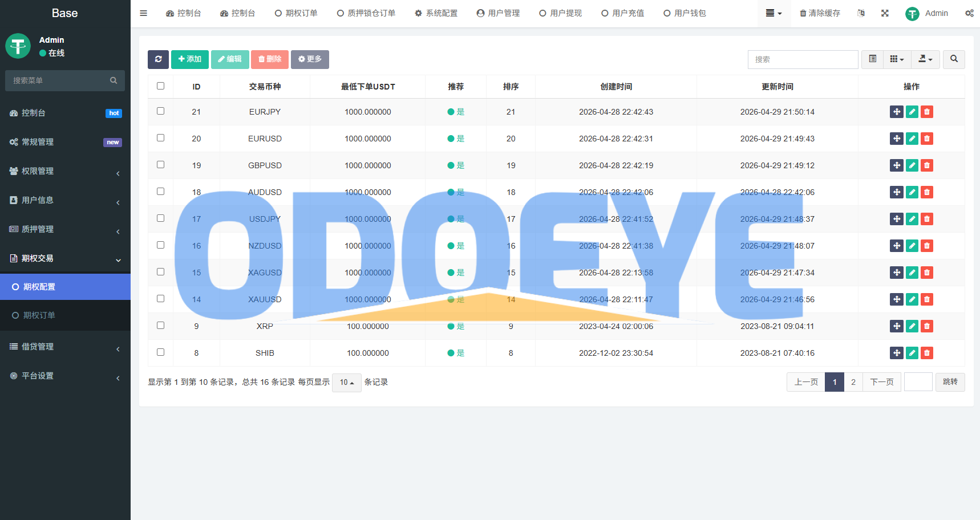
Task: Collapse the 期权交易 sidebar menu
Action: [65, 258]
